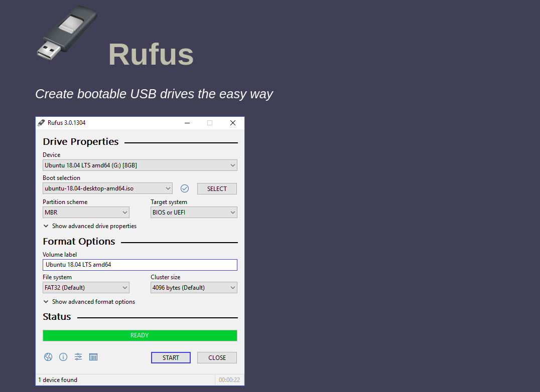Click the Rufus title bar icon
The width and height of the screenshot is (540, 392).
click(x=41, y=123)
